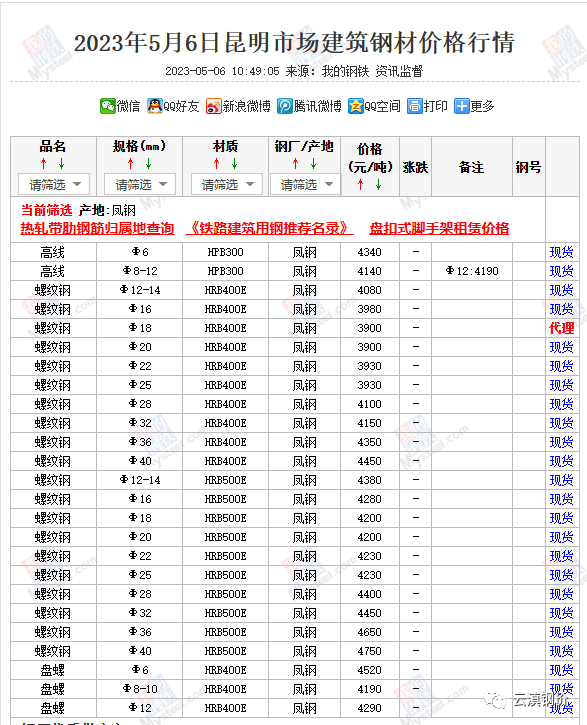This screenshot has width=587, height=725.
Task: Open 盘扣式脚手架租赁价格 link
Action: click(440, 228)
